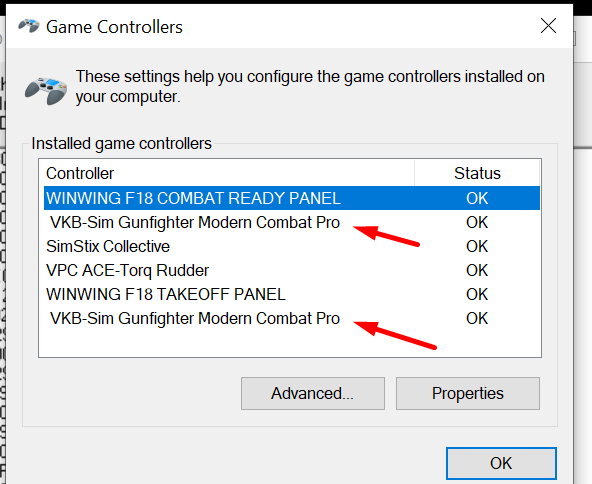Open the Advanced... settings
592x484 pixels.
coord(313,393)
